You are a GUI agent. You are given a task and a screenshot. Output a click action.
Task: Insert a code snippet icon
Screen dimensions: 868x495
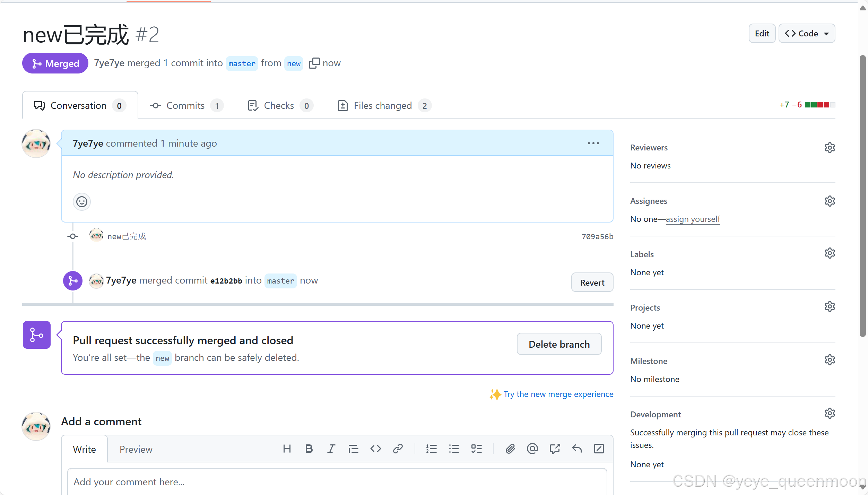pyautogui.click(x=375, y=449)
